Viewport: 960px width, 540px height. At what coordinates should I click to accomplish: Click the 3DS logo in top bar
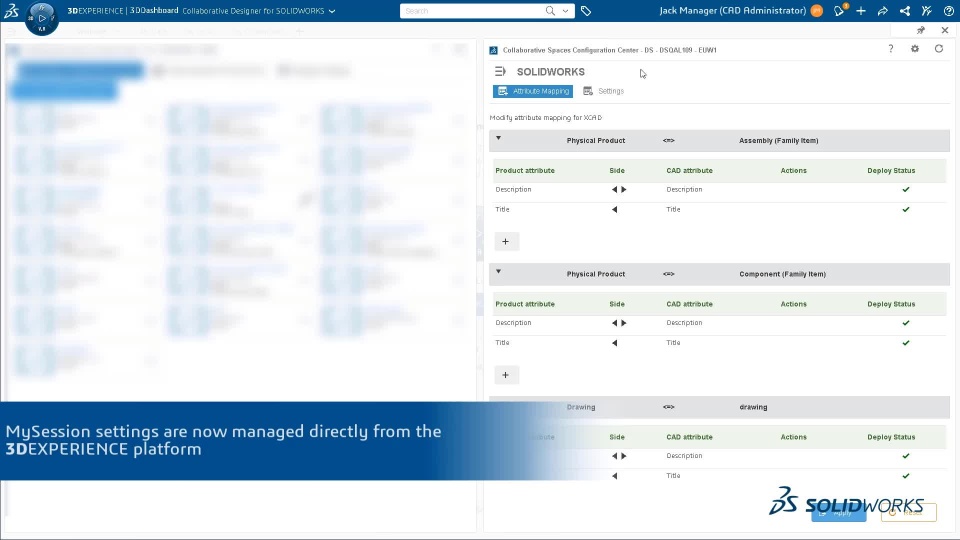click(x=11, y=10)
